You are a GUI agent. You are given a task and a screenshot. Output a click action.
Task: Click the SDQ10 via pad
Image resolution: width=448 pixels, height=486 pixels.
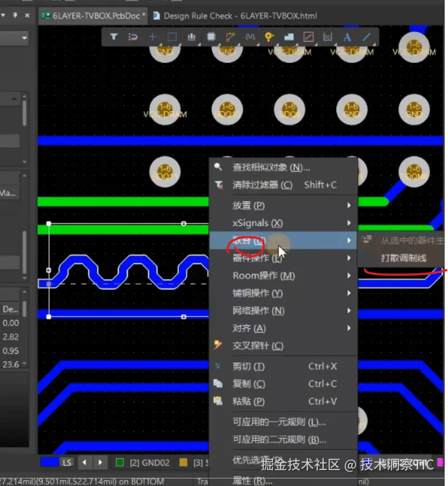[x=227, y=109]
